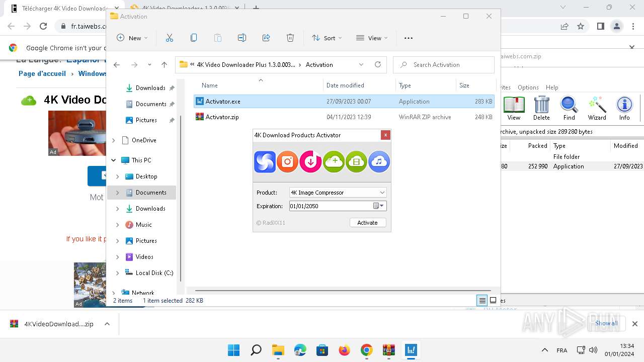Image resolution: width=644 pixels, height=362 pixels.
Task: Click the WinRAR Wizard toolbar icon
Action: pyautogui.click(x=597, y=109)
